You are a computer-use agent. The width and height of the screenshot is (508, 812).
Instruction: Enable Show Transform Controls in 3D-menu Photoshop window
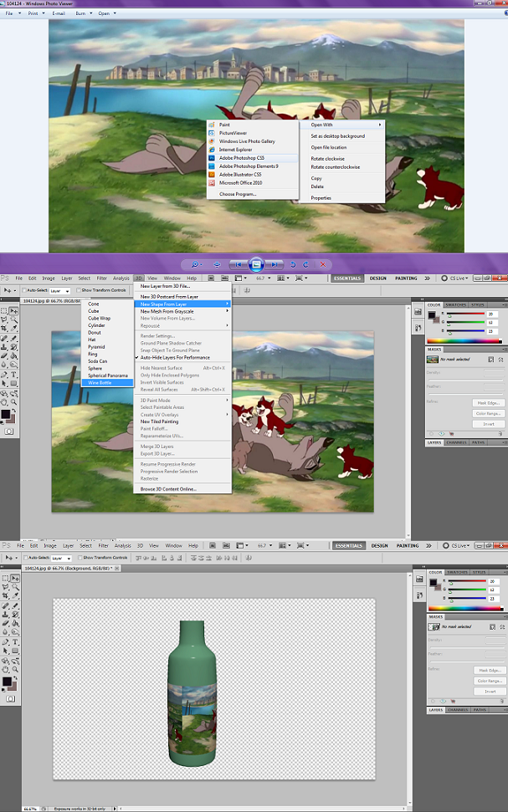pos(79,290)
